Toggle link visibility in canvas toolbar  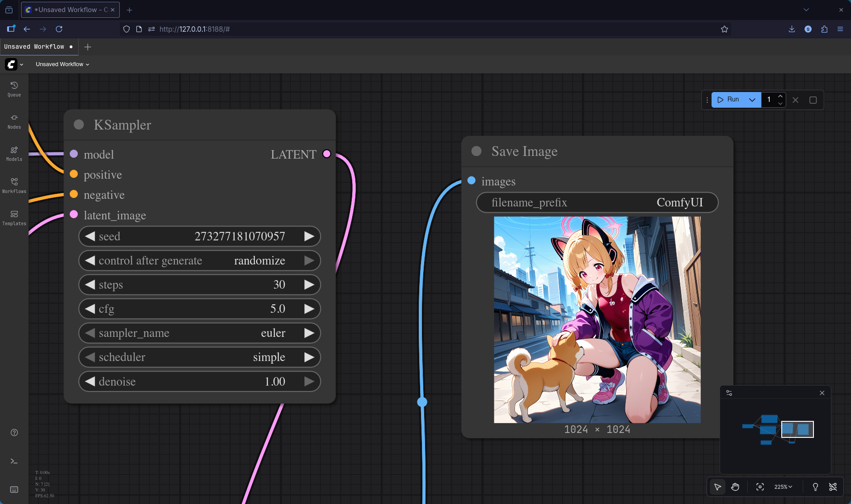click(x=833, y=487)
